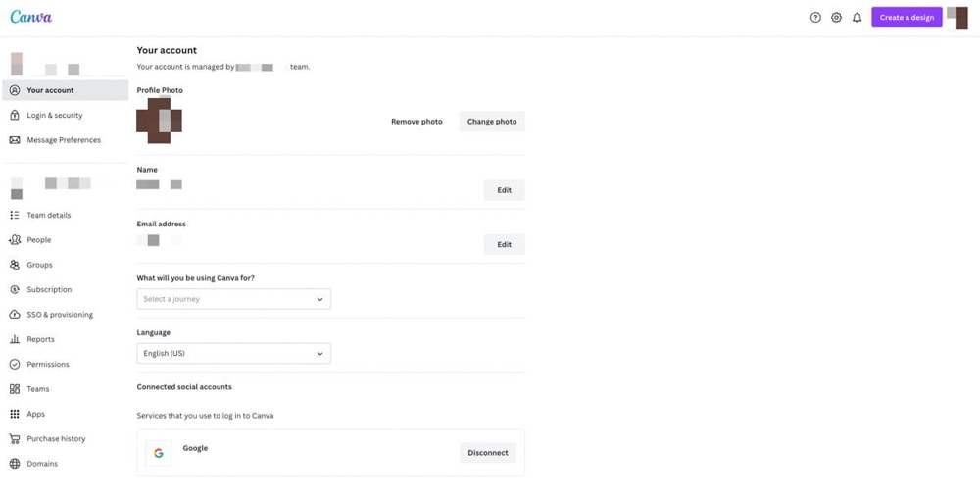The height and width of the screenshot is (499, 980).
Task: Click the Reports bar chart icon
Action: 15,339
